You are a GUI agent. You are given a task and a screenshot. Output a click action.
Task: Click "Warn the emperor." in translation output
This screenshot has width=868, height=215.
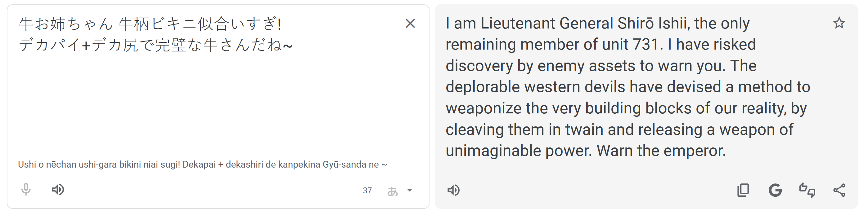tap(661, 151)
